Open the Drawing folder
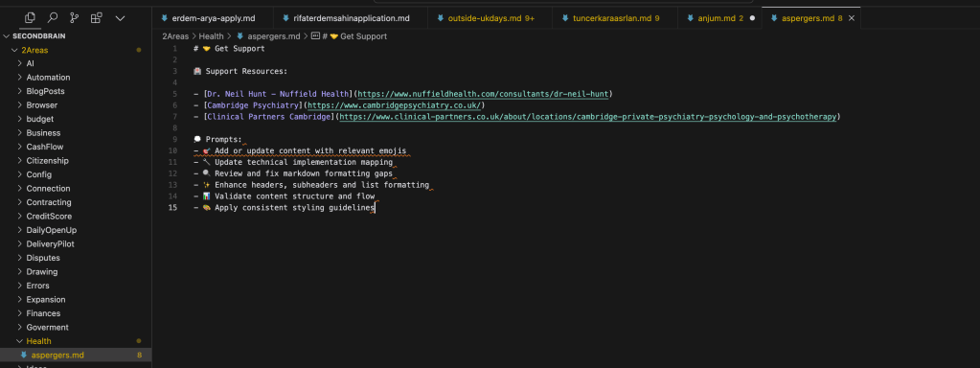Image resolution: width=980 pixels, height=368 pixels. [42, 272]
